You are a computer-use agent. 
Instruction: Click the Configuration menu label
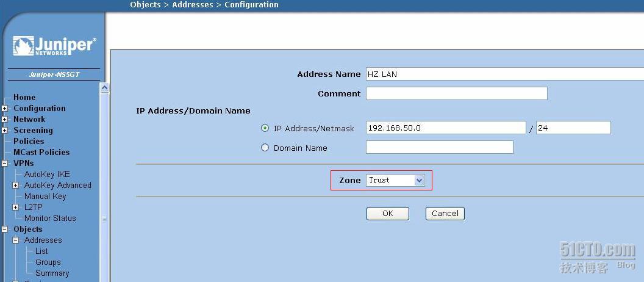[40, 109]
